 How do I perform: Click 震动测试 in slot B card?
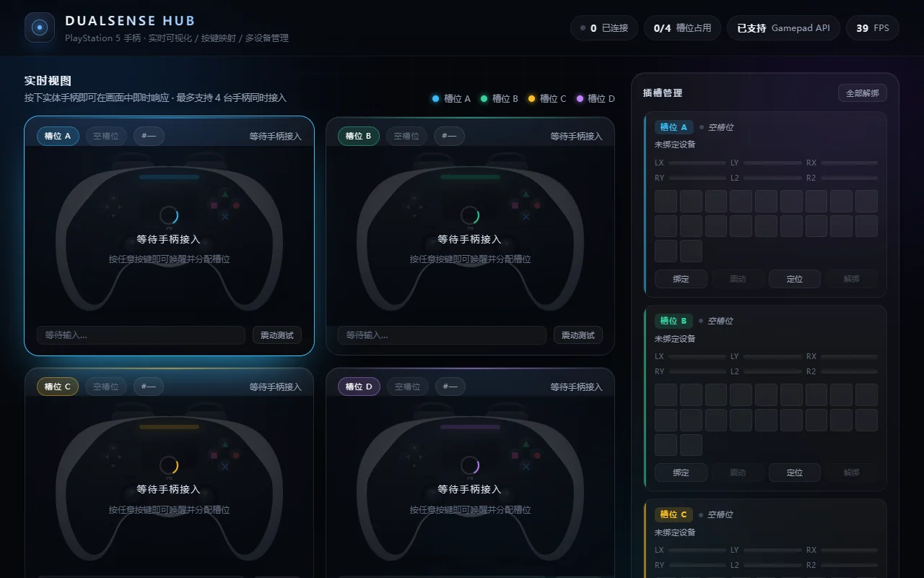coord(578,335)
